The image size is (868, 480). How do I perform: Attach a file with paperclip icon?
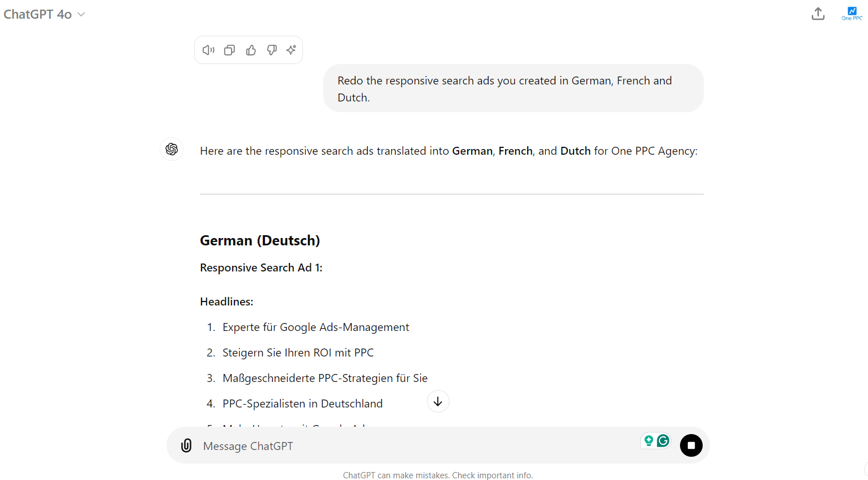coord(186,445)
